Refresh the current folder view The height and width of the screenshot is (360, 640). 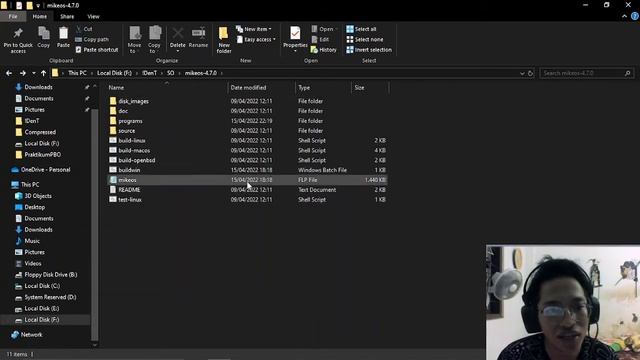pos(530,73)
